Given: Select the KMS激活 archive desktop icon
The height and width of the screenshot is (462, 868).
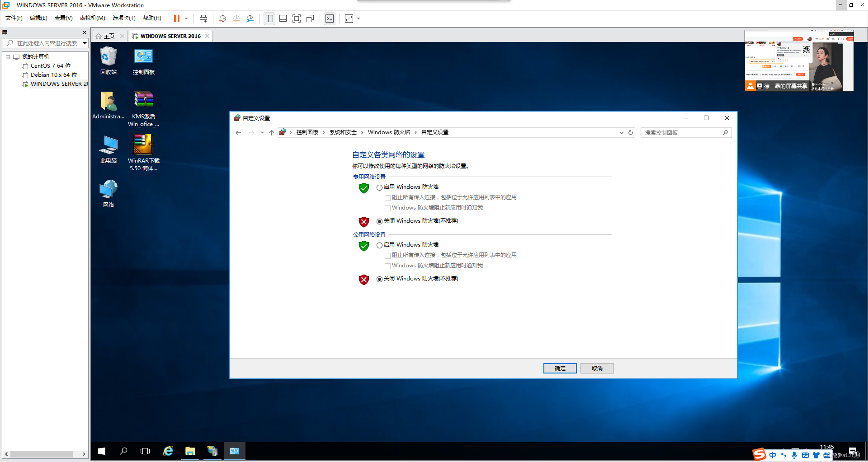Looking at the screenshot, I should pyautogui.click(x=144, y=108).
